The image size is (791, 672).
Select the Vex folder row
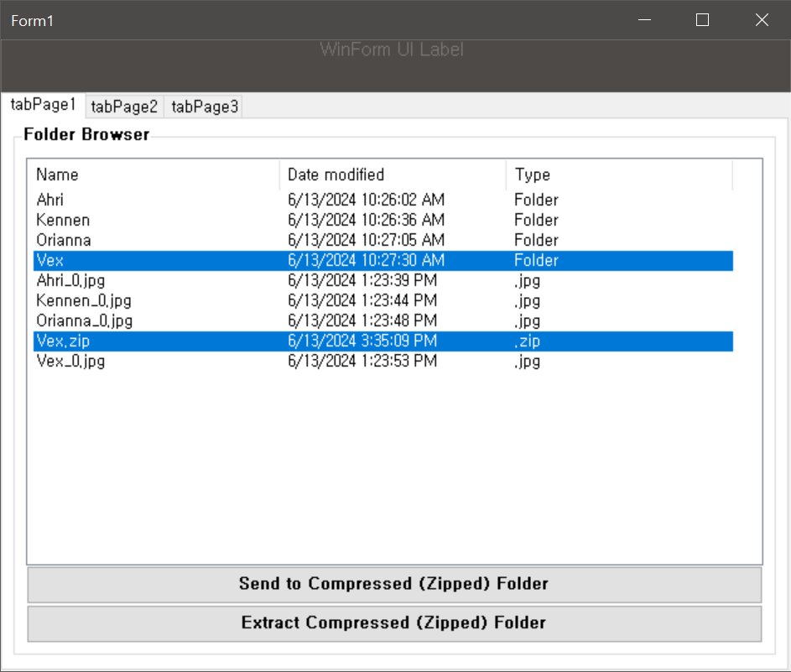pos(383,260)
